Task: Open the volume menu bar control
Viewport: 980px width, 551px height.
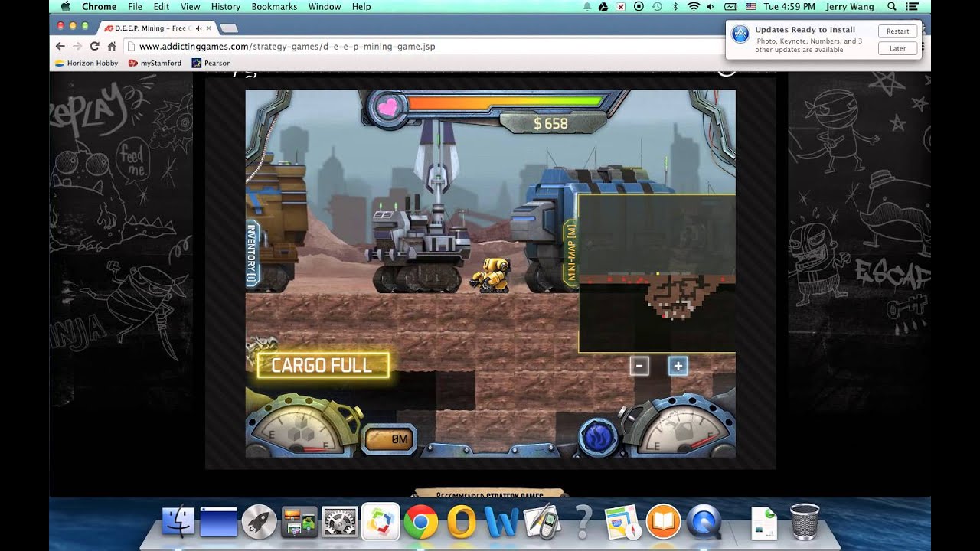Action: pyautogui.click(x=712, y=7)
